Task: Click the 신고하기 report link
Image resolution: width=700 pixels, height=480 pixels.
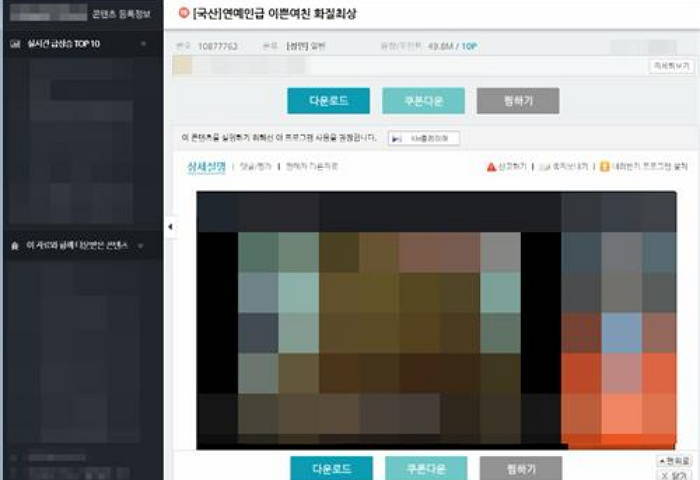Action: pos(512,167)
